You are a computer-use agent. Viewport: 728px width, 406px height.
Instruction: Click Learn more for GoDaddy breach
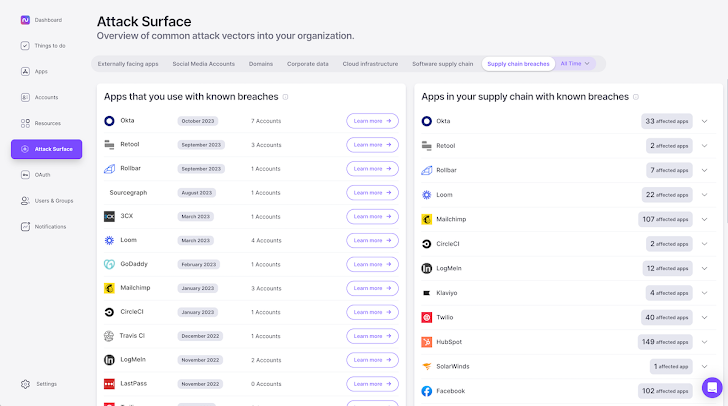coord(372,264)
